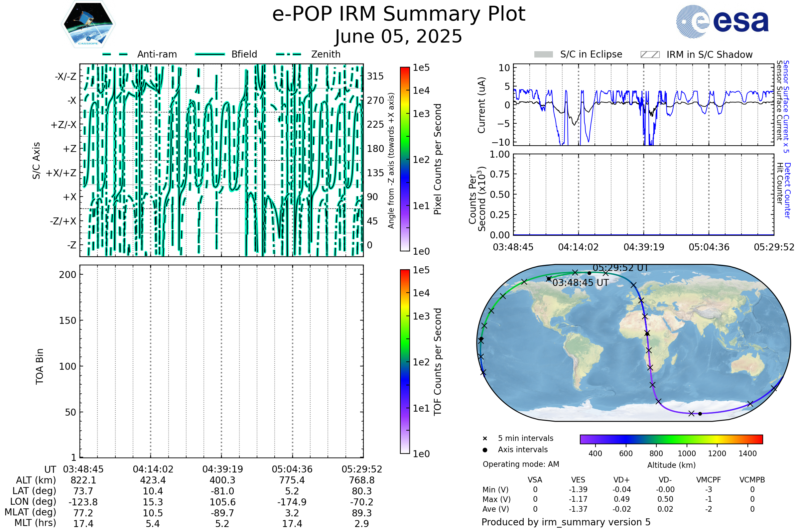Click the Produced by irm_summary version text

pyautogui.click(x=566, y=522)
